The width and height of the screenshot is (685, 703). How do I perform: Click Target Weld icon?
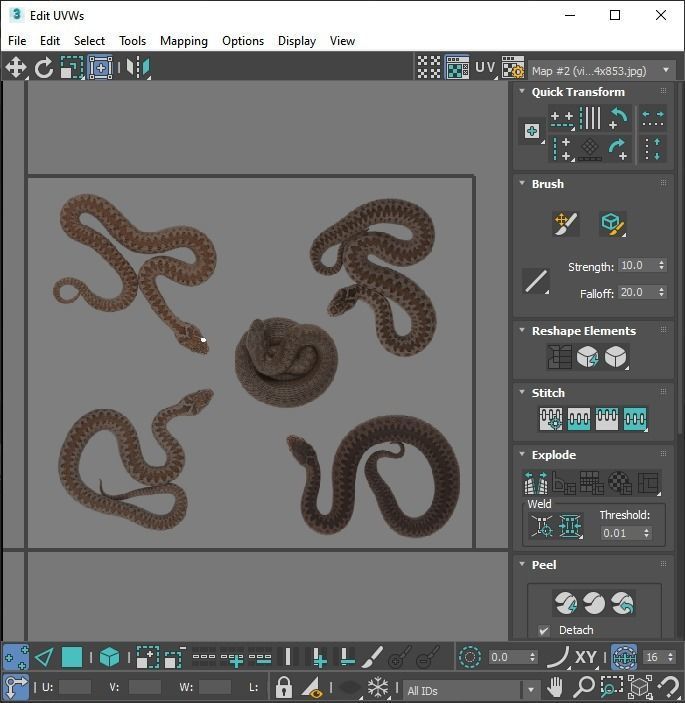pyautogui.click(x=542, y=526)
